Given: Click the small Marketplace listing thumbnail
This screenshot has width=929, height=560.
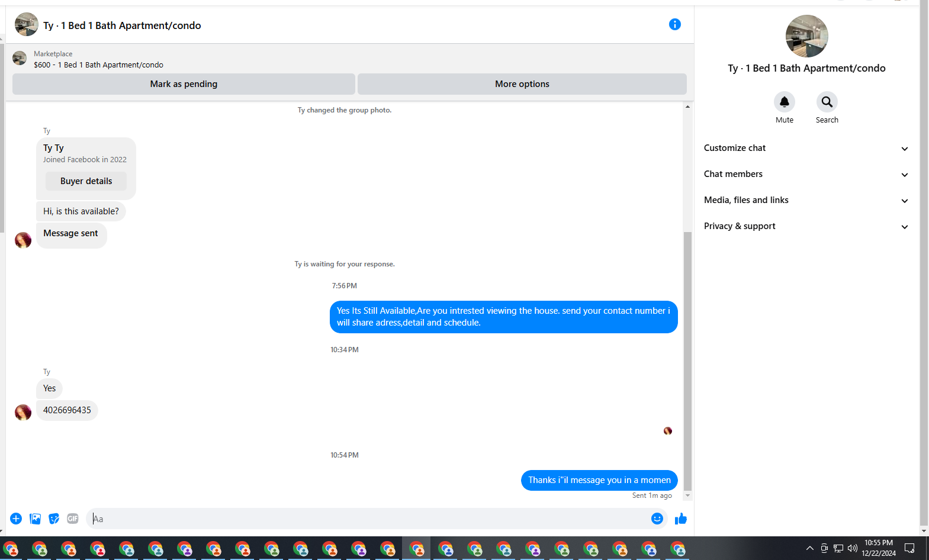Looking at the screenshot, I should [20, 58].
